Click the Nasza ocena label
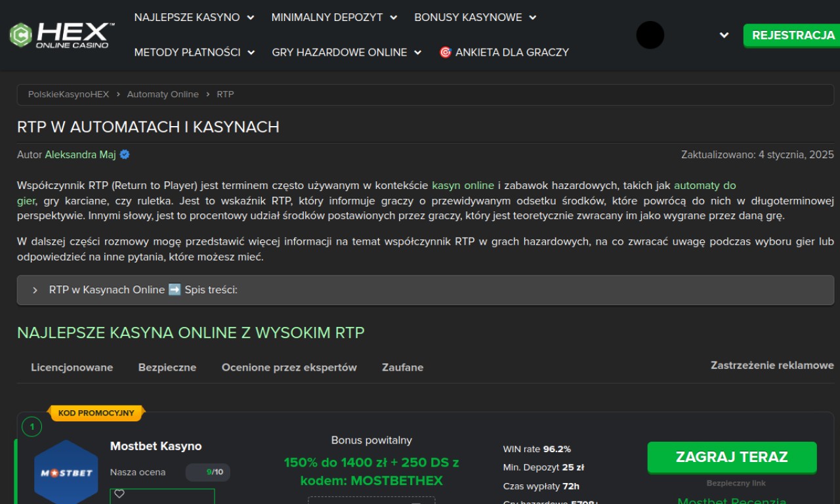840x504 pixels. tap(138, 472)
